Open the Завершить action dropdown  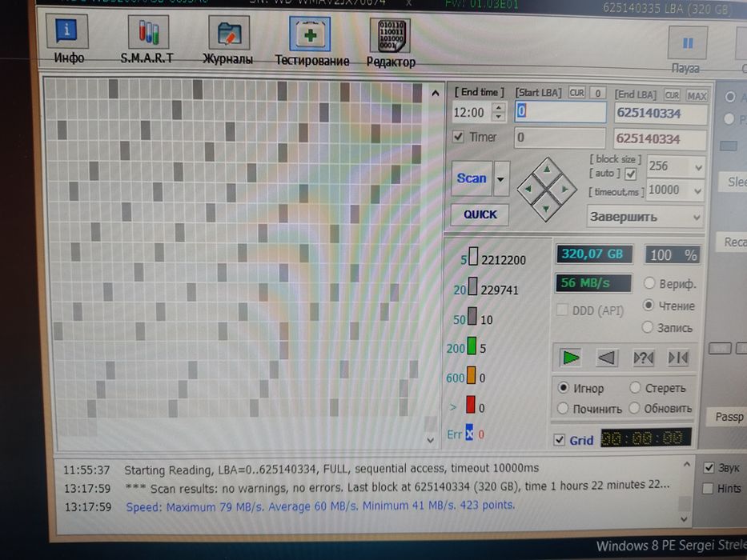click(645, 217)
